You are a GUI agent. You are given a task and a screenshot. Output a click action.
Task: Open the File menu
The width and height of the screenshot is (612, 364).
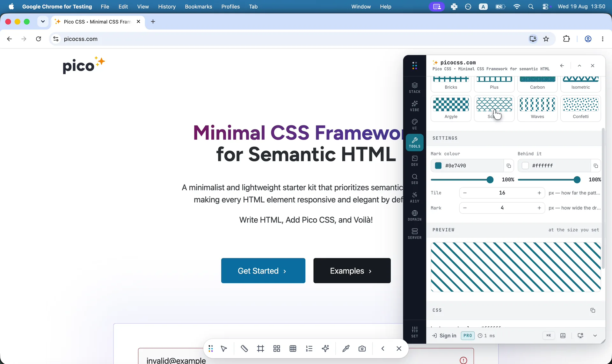pos(105,7)
